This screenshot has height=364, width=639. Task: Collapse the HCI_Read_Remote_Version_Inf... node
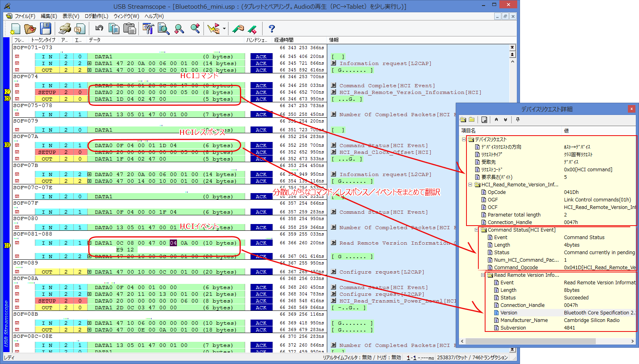point(470,184)
